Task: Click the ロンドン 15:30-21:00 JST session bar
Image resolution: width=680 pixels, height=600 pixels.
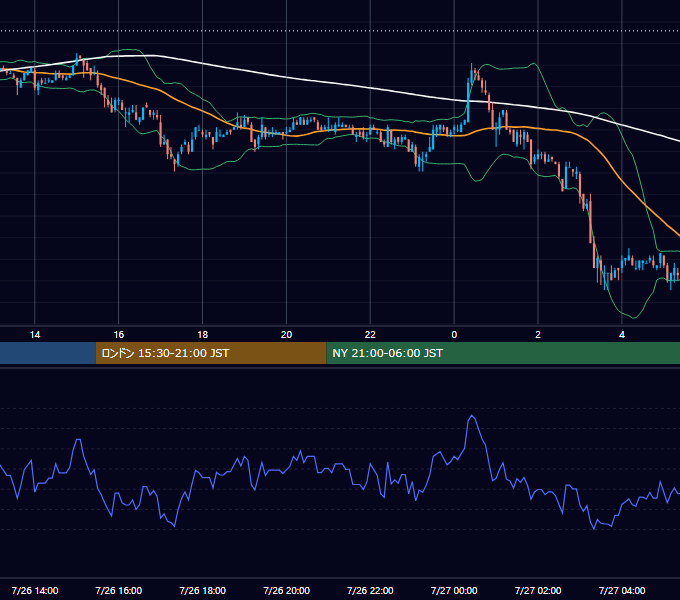Action: pos(211,353)
